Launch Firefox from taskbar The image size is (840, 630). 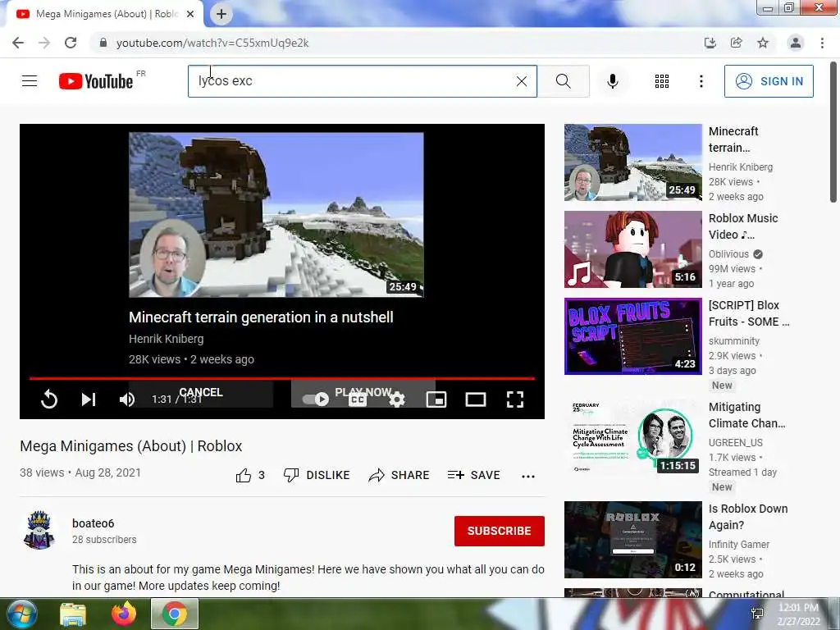(124, 614)
